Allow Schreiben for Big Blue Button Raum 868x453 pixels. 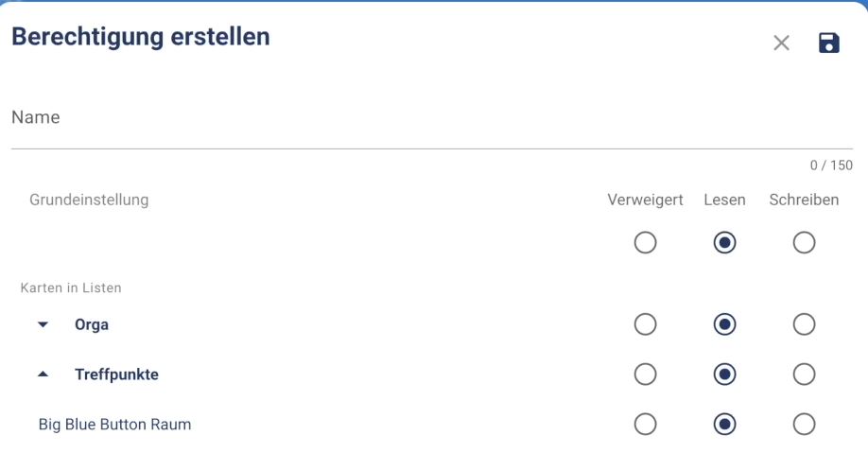pos(804,425)
